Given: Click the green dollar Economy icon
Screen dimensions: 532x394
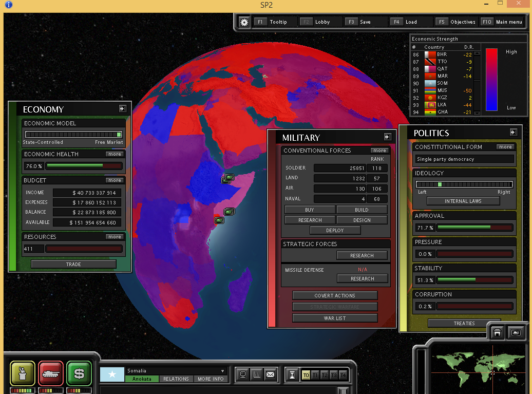Looking at the screenshot, I should click(x=79, y=373).
